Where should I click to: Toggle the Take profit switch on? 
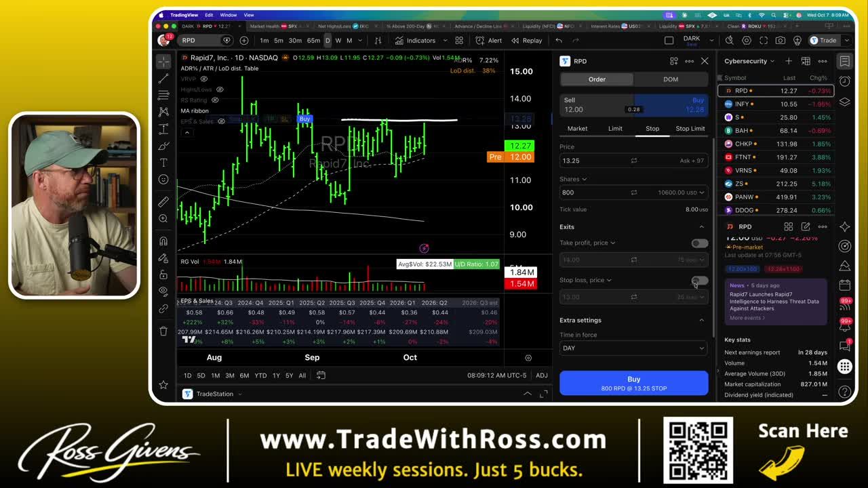click(x=699, y=243)
